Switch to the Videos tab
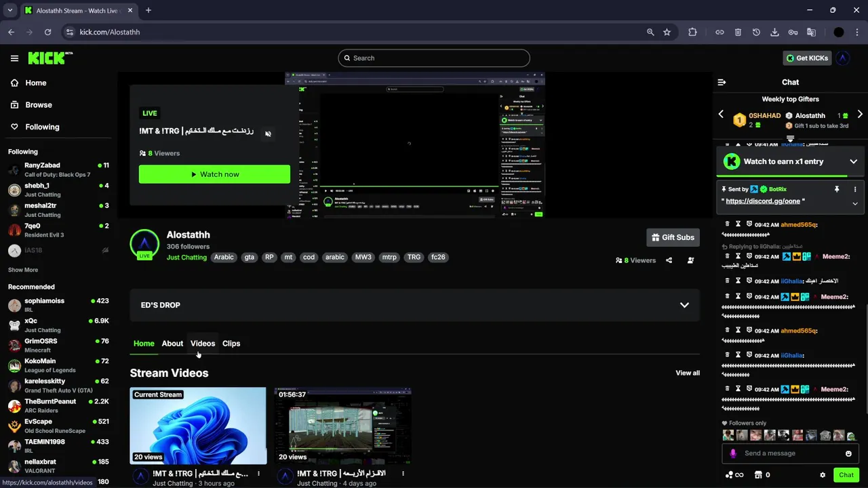The width and height of the screenshot is (868, 488). (203, 344)
